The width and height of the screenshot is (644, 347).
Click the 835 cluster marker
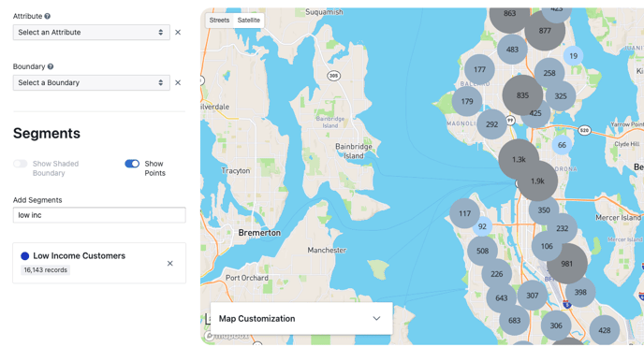(522, 95)
